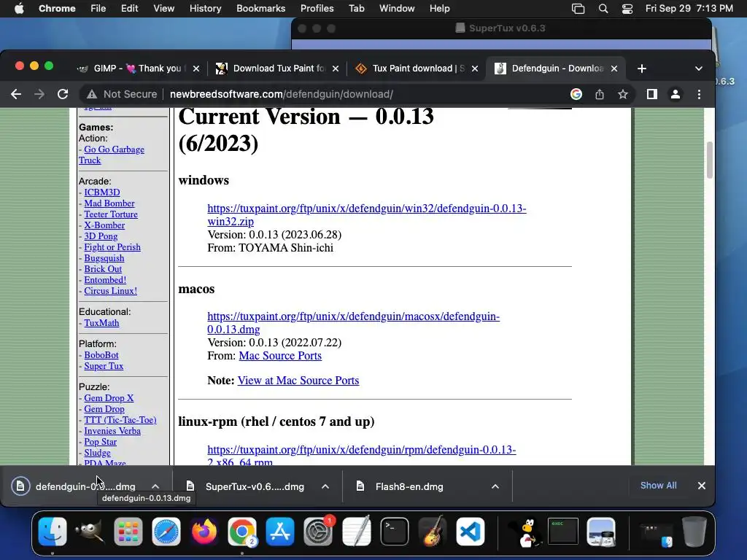Open the Chrome History menu
The width and height of the screenshot is (747, 560).
click(205, 9)
